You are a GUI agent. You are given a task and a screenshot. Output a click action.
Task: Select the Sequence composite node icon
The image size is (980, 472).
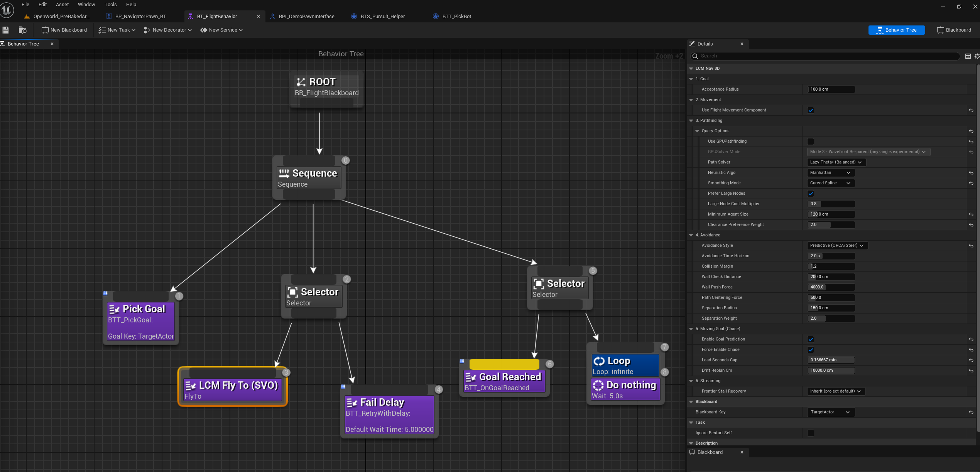click(284, 173)
